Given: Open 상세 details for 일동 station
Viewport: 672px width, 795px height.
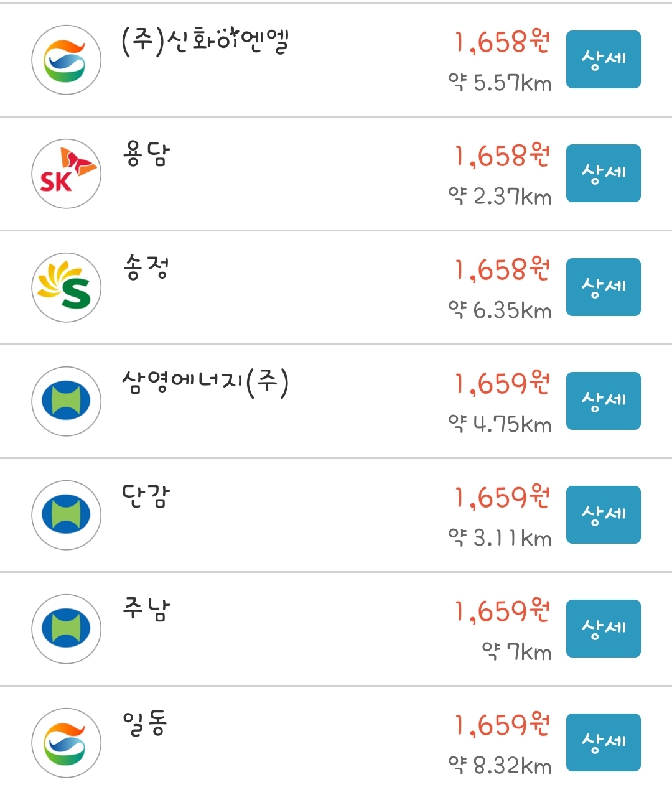Looking at the screenshot, I should pos(604,743).
